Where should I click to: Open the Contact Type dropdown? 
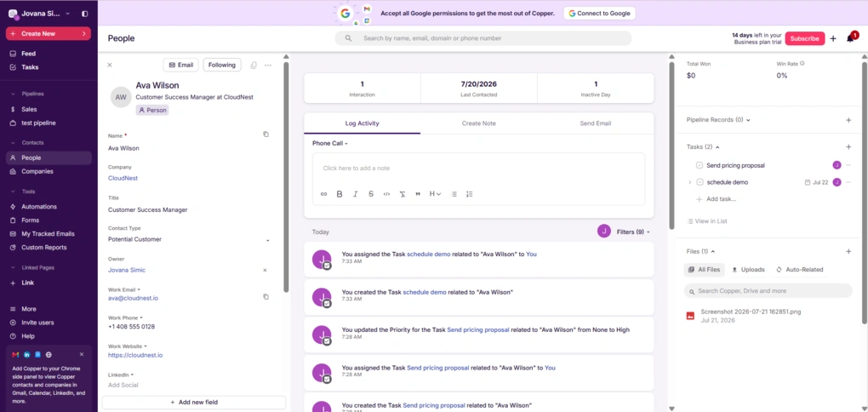pos(189,240)
